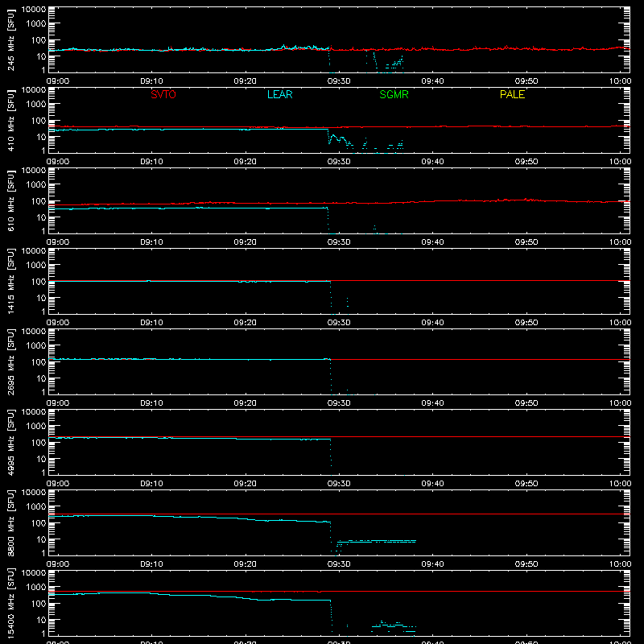This screenshot has height=644, width=644.
Task: Click the cyan LEAR legend label
Action: coord(279,94)
